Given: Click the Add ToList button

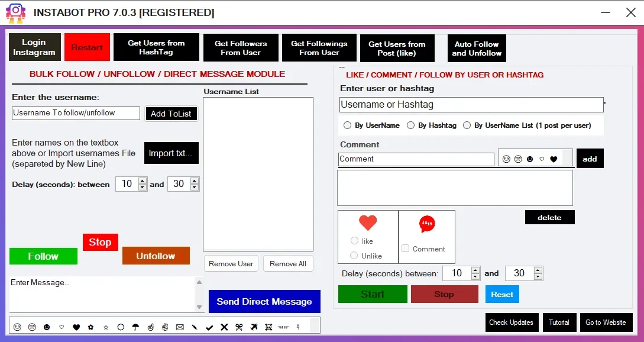Looking at the screenshot, I should point(171,114).
